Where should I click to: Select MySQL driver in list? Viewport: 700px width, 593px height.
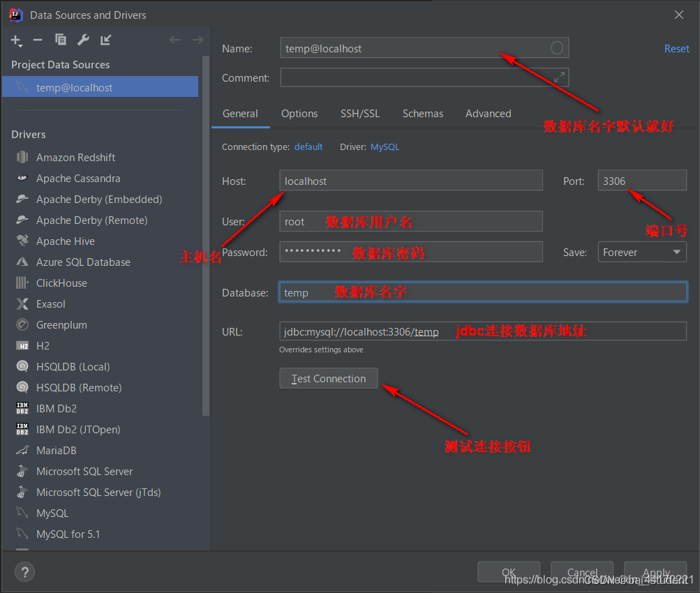pyautogui.click(x=52, y=513)
